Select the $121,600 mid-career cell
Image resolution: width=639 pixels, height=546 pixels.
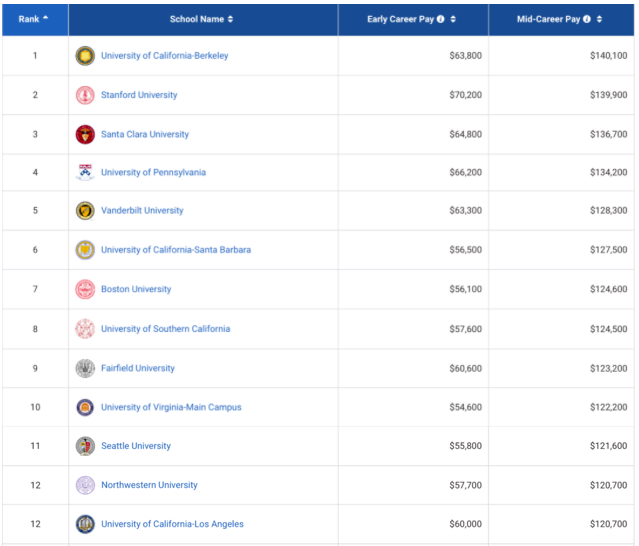[562, 446]
